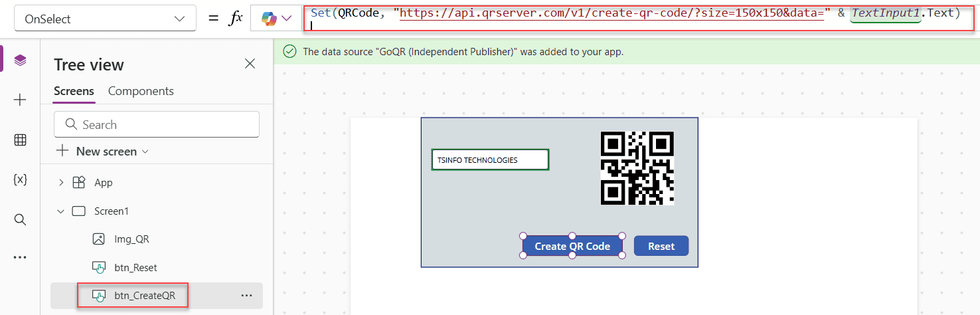Screen dimensions: 980x315
Task: Close the Tree view panel
Action: (250, 64)
